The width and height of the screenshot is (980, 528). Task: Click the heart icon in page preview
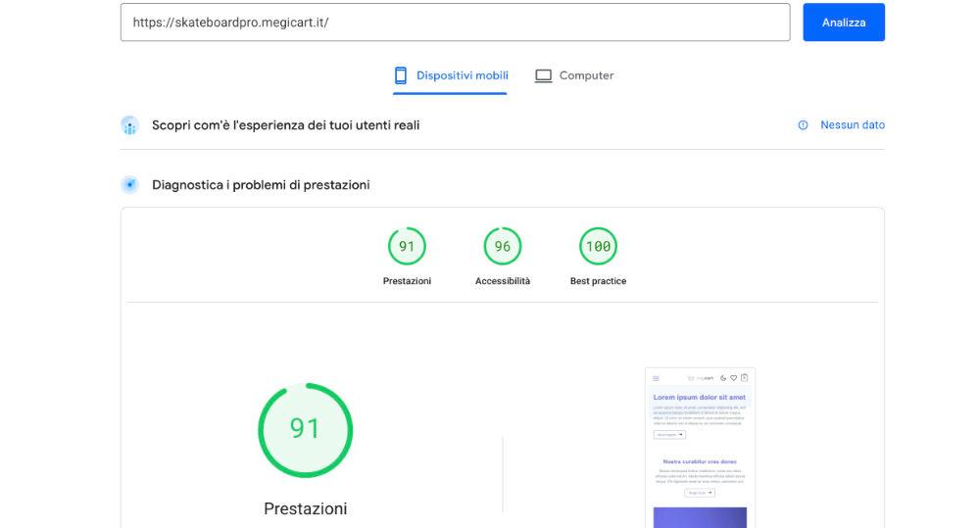(734, 377)
